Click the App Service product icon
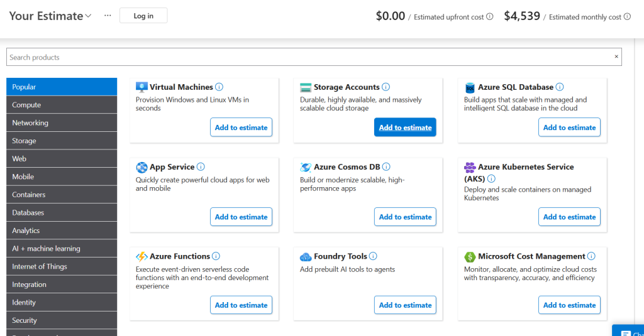 click(x=142, y=167)
